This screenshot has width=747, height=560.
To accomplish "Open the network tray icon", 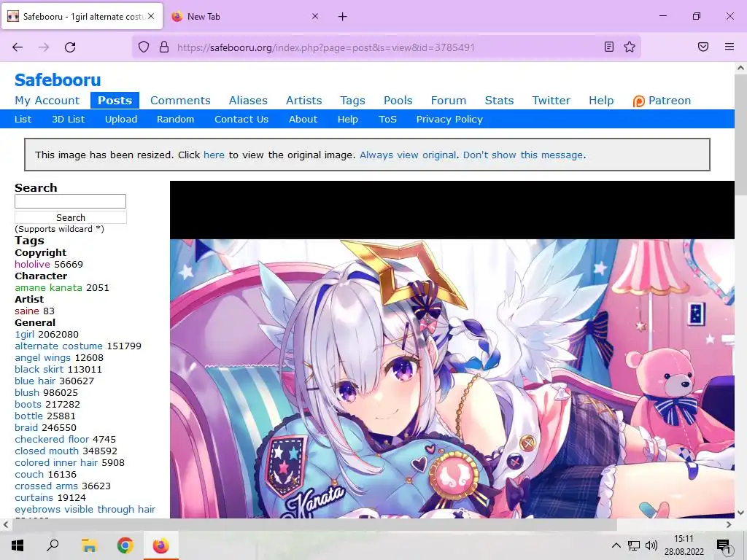I will coord(634,545).
